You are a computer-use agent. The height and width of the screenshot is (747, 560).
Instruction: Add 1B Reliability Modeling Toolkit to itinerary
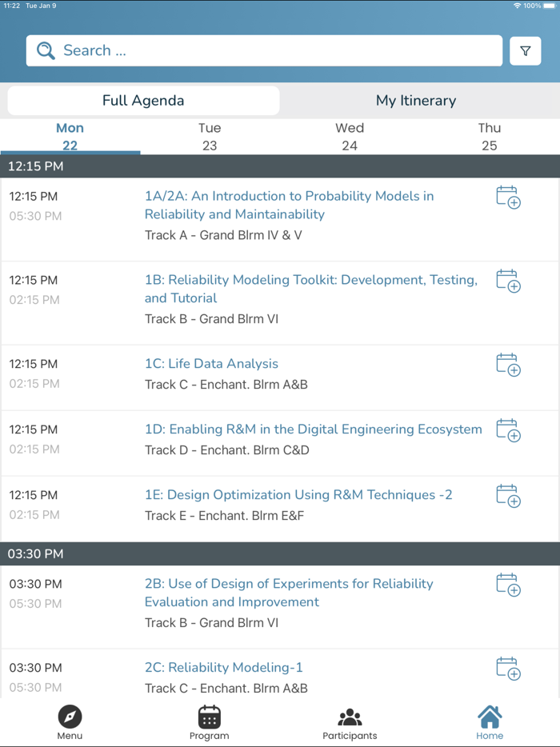coord(508,281)
